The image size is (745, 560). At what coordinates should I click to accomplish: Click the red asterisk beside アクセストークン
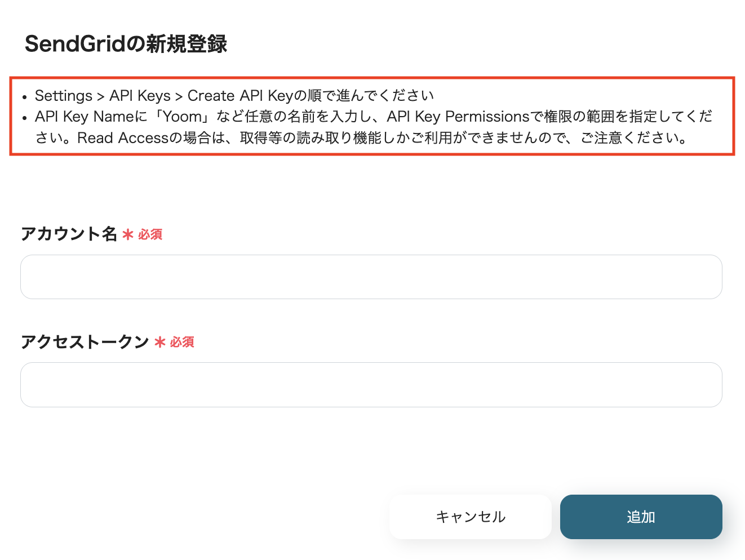tap(160, 342)
